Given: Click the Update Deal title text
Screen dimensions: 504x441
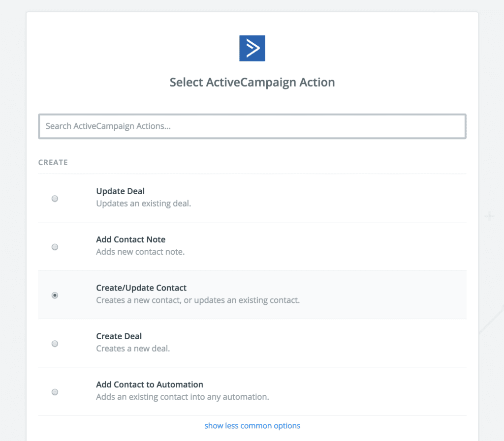Looking at the screenshot, I should point(120,191).
